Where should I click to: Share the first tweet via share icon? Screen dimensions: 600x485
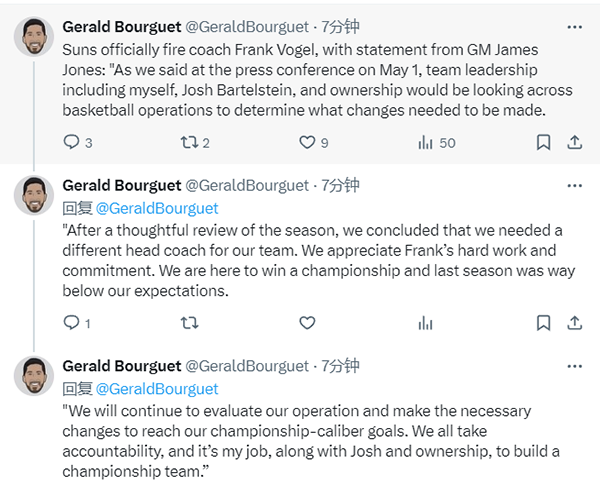click(x=574, y=142)
